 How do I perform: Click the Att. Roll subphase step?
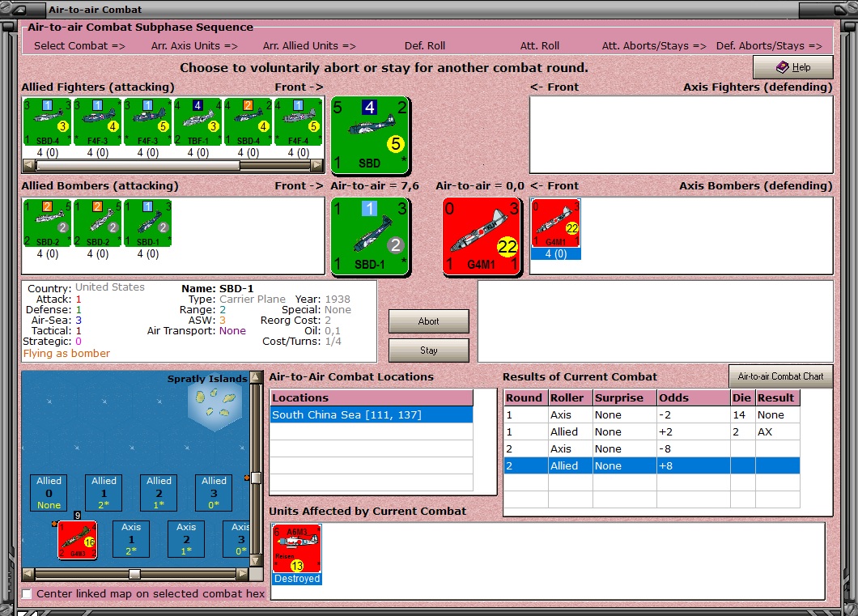[x=540, y=46]
